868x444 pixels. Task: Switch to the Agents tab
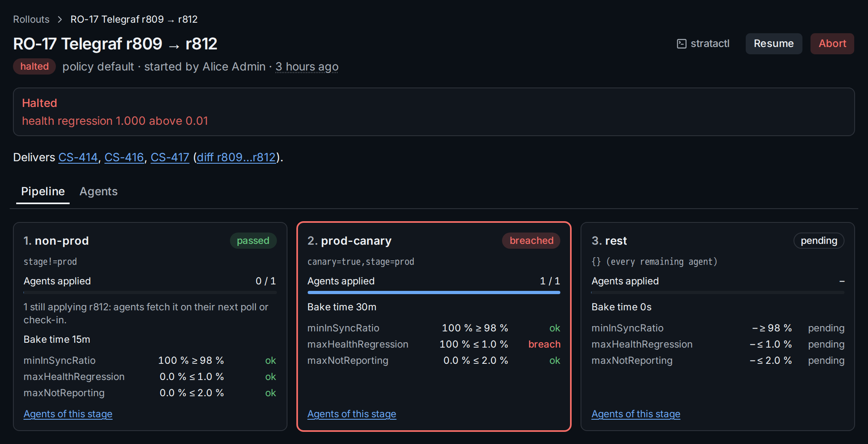pyautogui.click(x=98, y=192)
